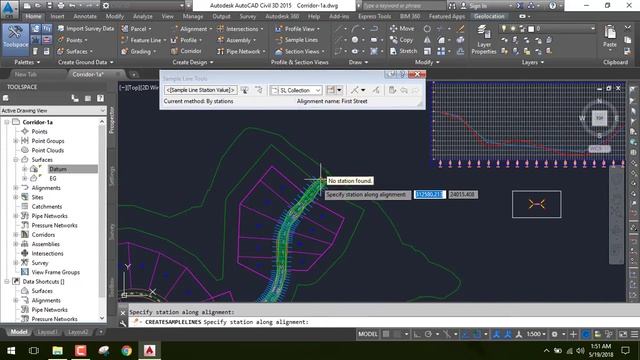This screenshot has height=360, width=640.
Task: Click the Section Views tool
Action: click(x=300, y=51)
